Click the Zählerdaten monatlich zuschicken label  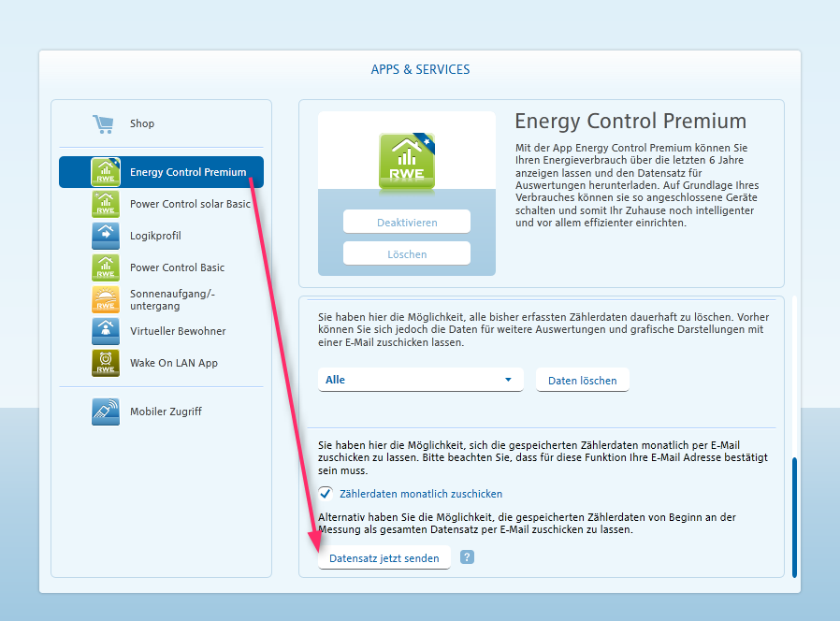tap(421, 494)
